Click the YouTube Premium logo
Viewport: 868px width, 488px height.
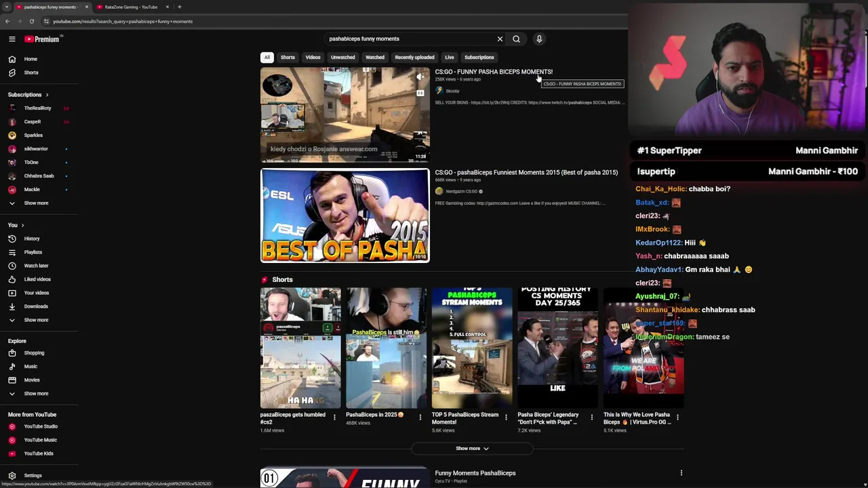pyautogui.click(x=43, y=39)
